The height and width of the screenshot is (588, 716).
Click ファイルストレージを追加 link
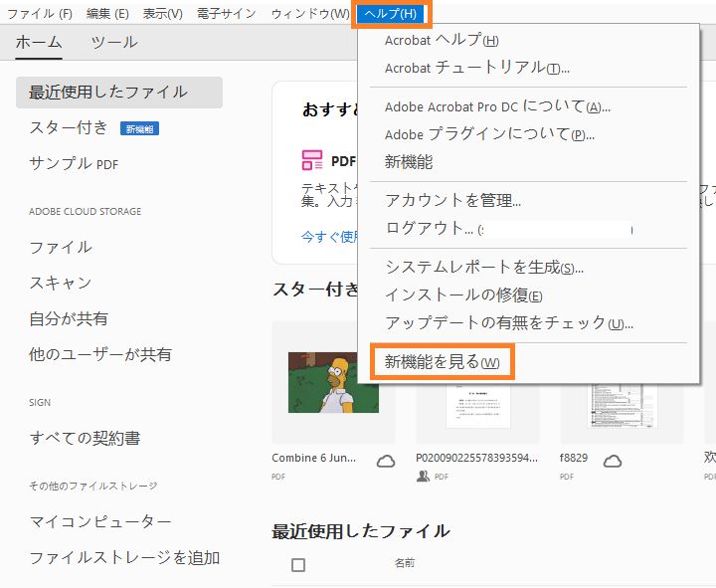(x=124, y=558)
